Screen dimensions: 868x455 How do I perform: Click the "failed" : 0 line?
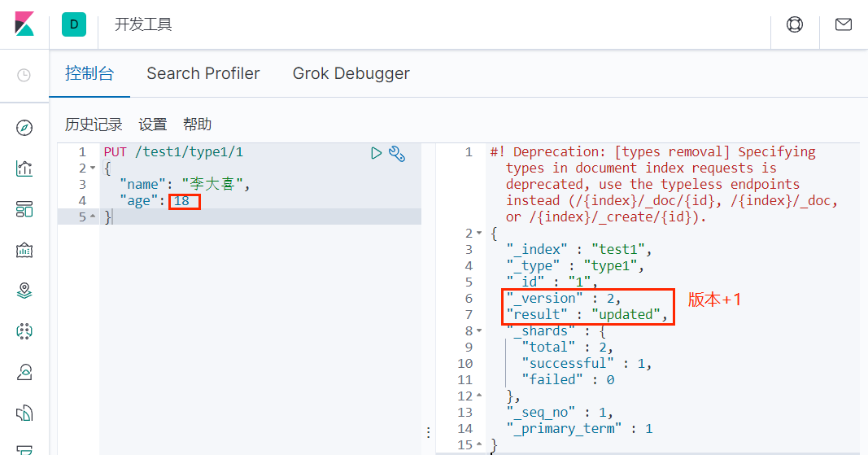point(568,379)
